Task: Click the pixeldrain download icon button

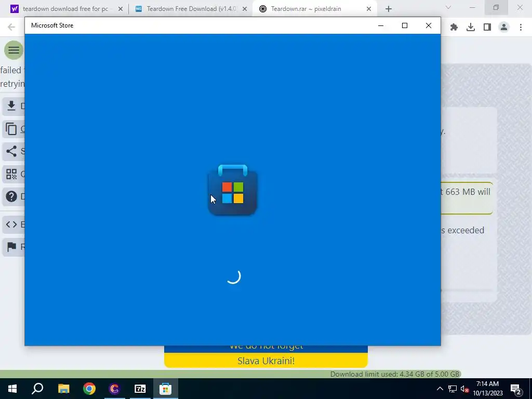Action: click(x=11, y=106)
